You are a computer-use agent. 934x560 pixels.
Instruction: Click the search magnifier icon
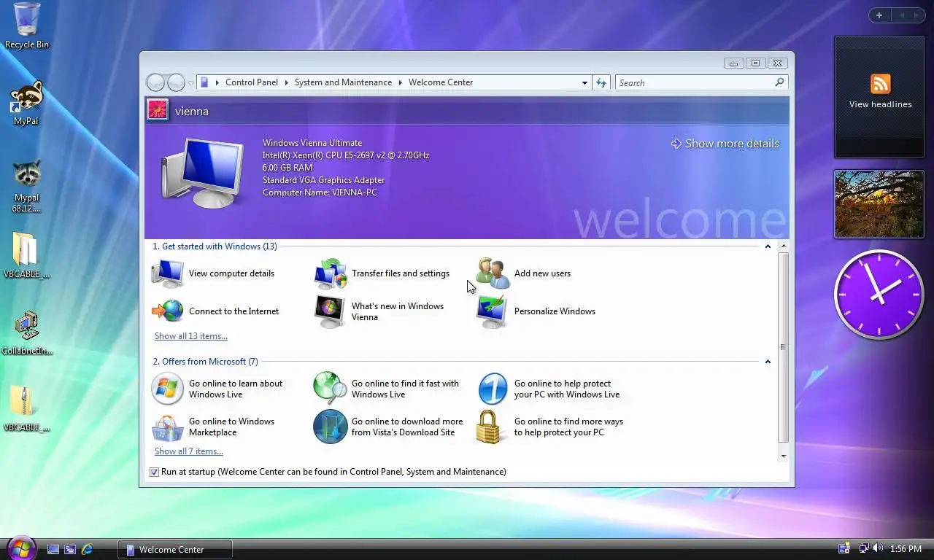click(779, 82)
